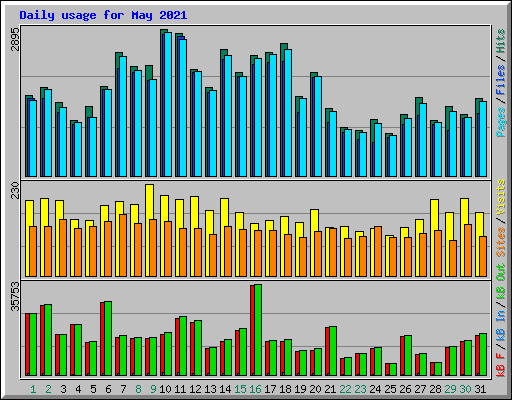Click the "kB F" legend label
This screenshot has width=512, height=400.
point(501,365)
